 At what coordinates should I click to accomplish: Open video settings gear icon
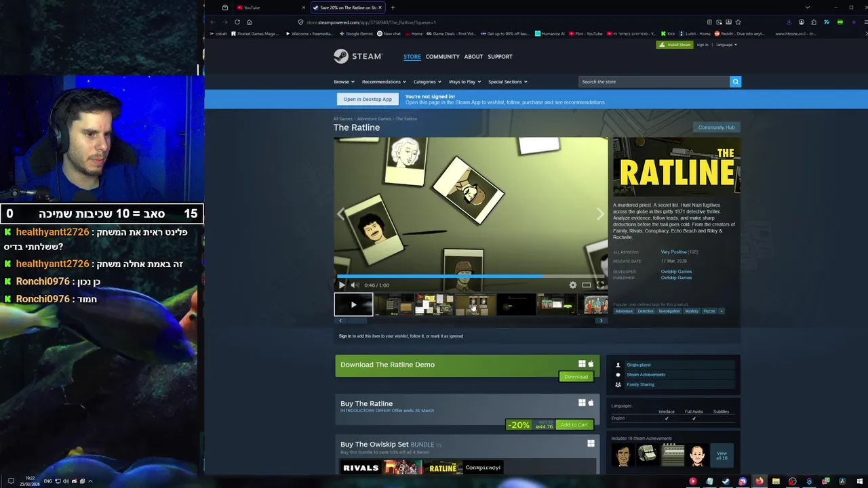coord(573,285)
